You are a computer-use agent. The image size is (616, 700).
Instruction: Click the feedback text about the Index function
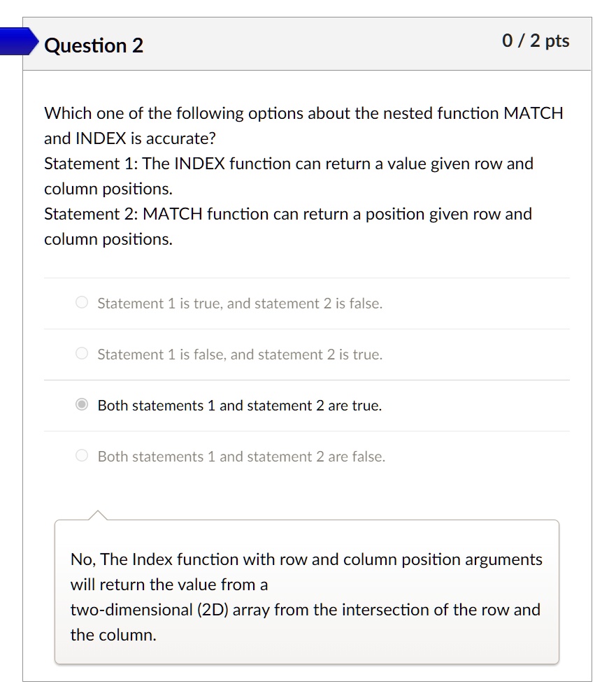[306, 597]
